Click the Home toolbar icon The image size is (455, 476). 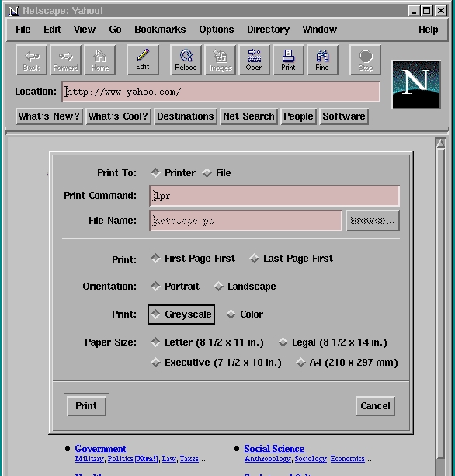coord(100,60)
